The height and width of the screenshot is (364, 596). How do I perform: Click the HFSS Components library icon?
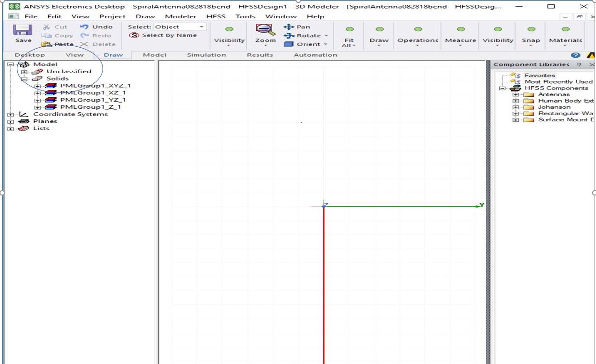(x=516, y=88)
